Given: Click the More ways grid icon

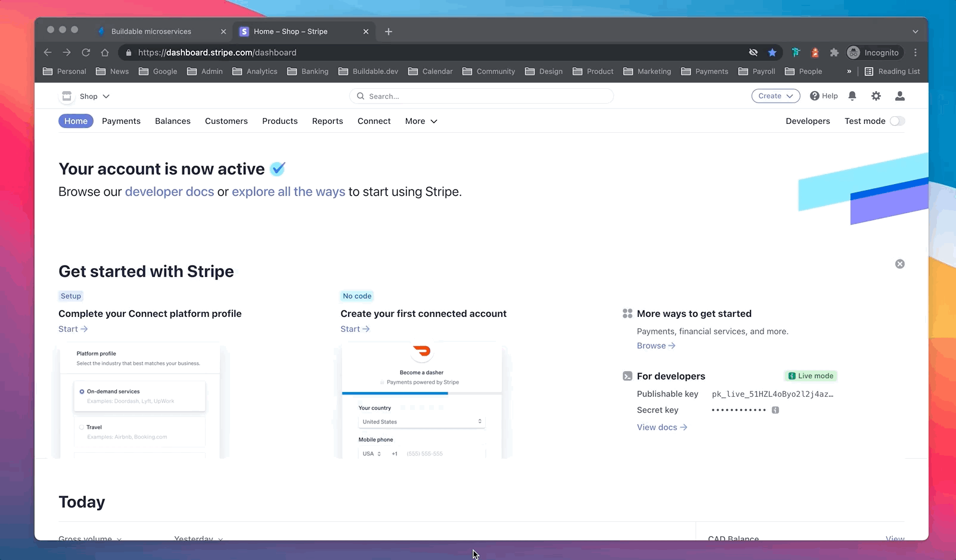Looking at the screenshot, I should (628, 313).
